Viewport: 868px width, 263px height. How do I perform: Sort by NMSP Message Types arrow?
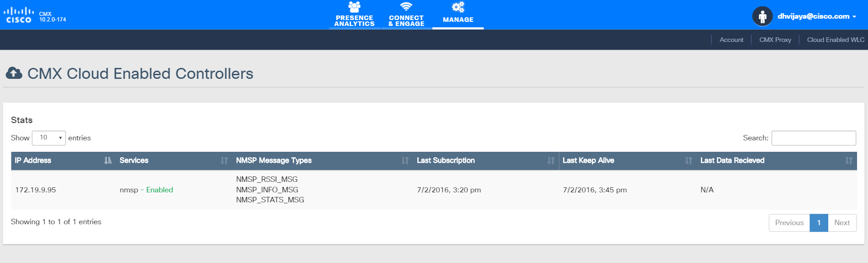coord(405,160)
